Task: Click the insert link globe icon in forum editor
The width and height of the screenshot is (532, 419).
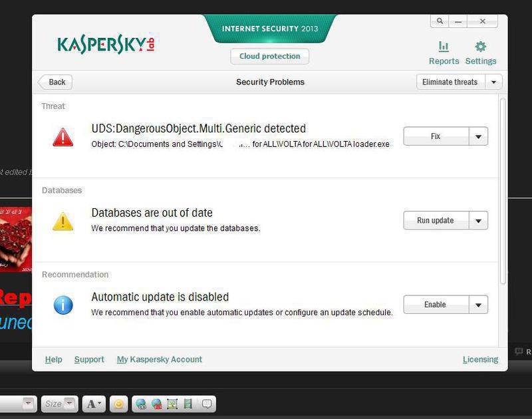Action: tap(141, 404)
